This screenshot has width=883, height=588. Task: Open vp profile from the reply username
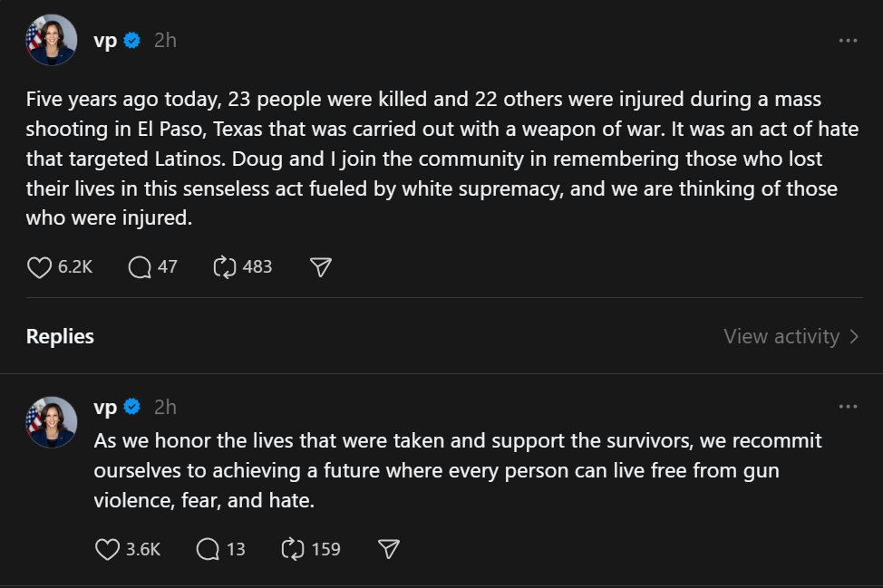pos(105,407)
